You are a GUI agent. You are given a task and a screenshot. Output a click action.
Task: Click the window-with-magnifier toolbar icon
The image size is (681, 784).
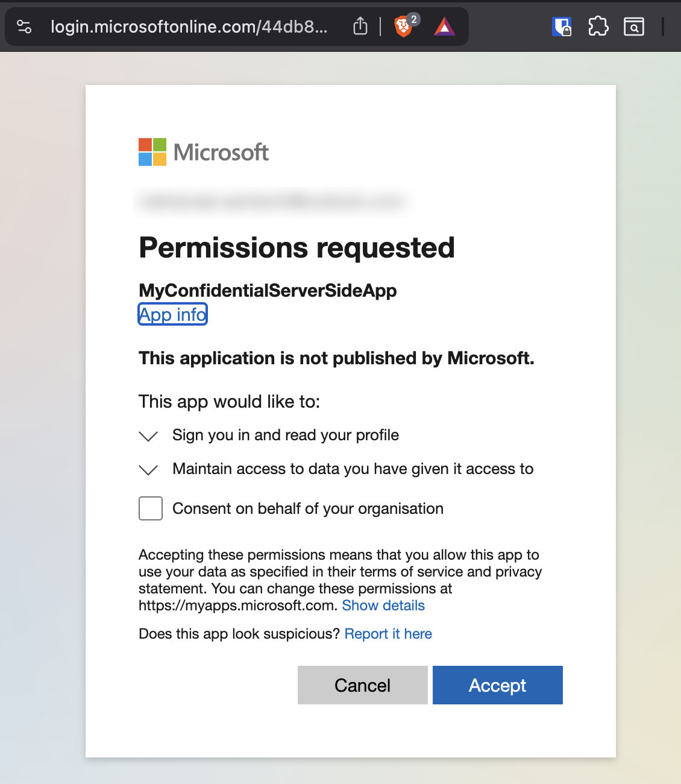(634, 27)
